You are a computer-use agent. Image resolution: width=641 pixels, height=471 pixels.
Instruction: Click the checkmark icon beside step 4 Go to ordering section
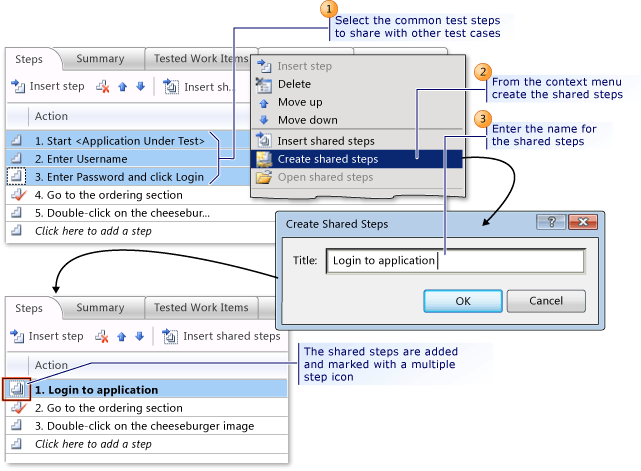tap(16, 195)
